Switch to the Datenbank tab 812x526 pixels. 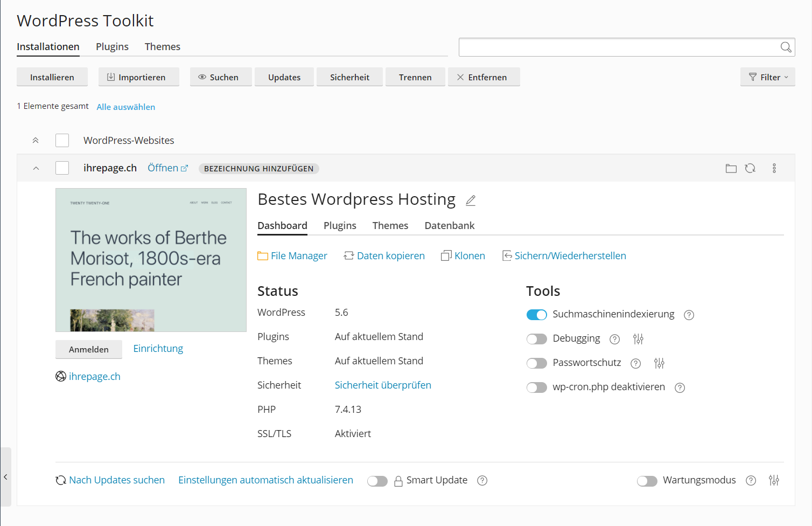tap(450, 225)
